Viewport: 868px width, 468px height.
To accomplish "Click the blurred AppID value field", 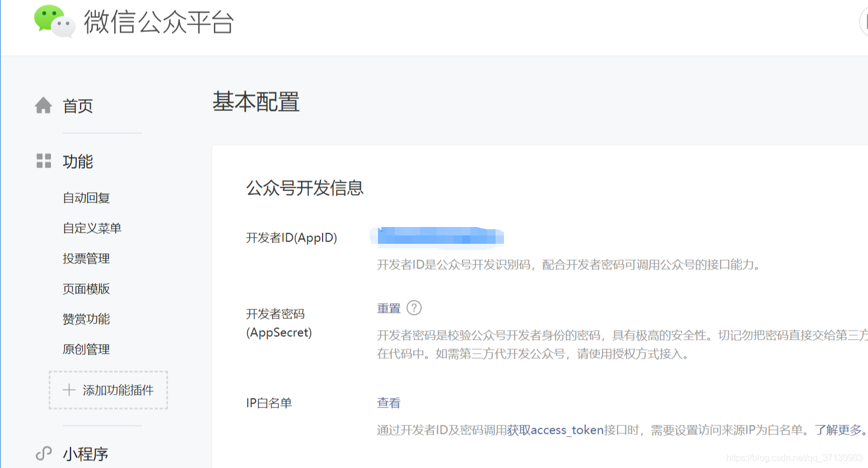I will click(437, 237).
